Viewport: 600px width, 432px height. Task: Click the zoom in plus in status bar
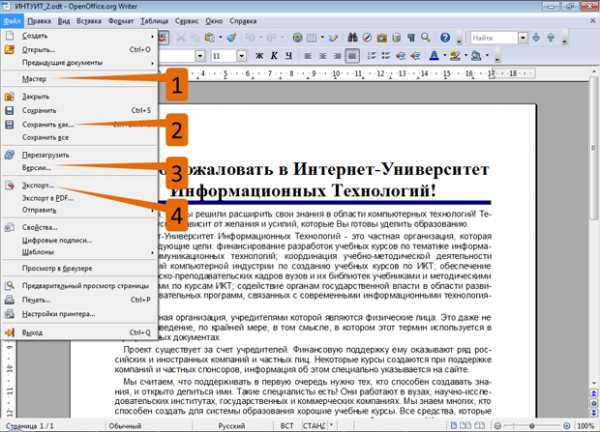[567, 425]
